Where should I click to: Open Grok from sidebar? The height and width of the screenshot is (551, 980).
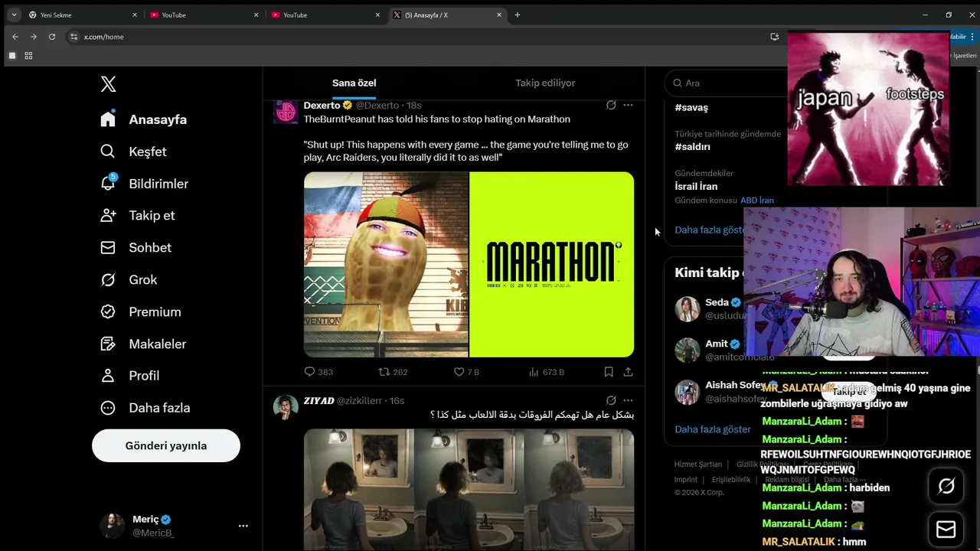point(129,280)
